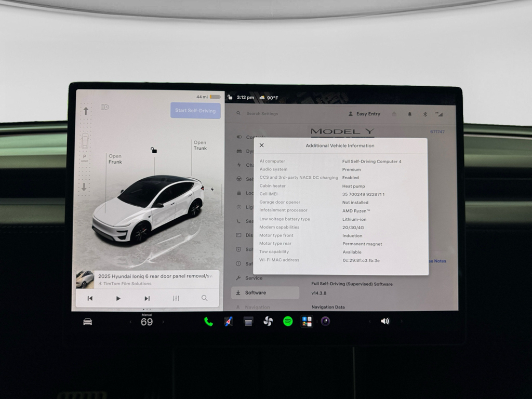Tap the AMD Ryzen infotainment processor value
This screenshot has height=399, width=532.
356,211
